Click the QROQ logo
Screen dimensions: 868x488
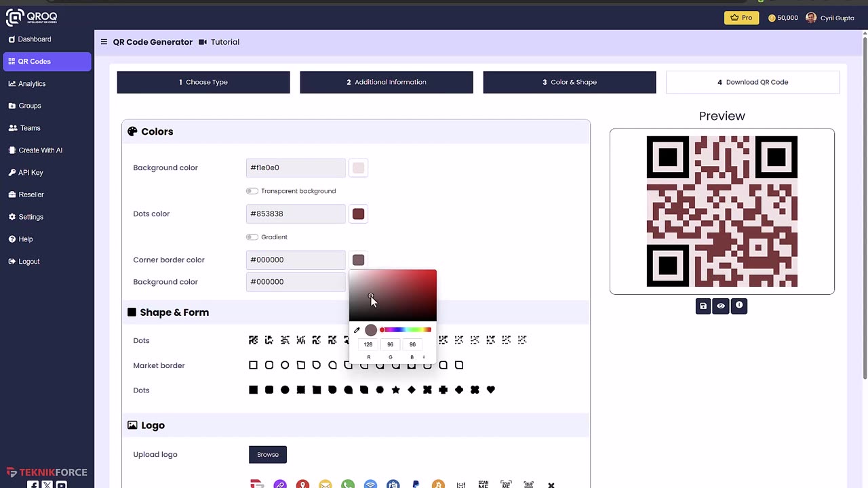coord(32,17)
